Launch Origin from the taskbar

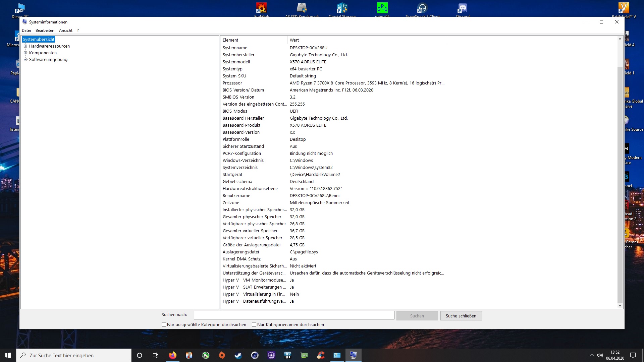point(222,355)
